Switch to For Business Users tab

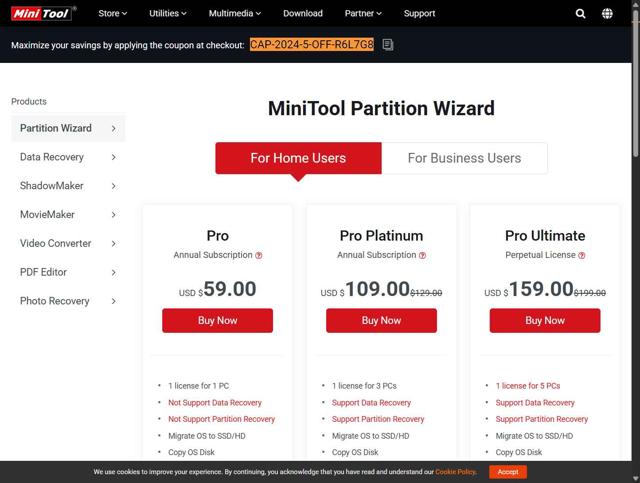point(464,158)
